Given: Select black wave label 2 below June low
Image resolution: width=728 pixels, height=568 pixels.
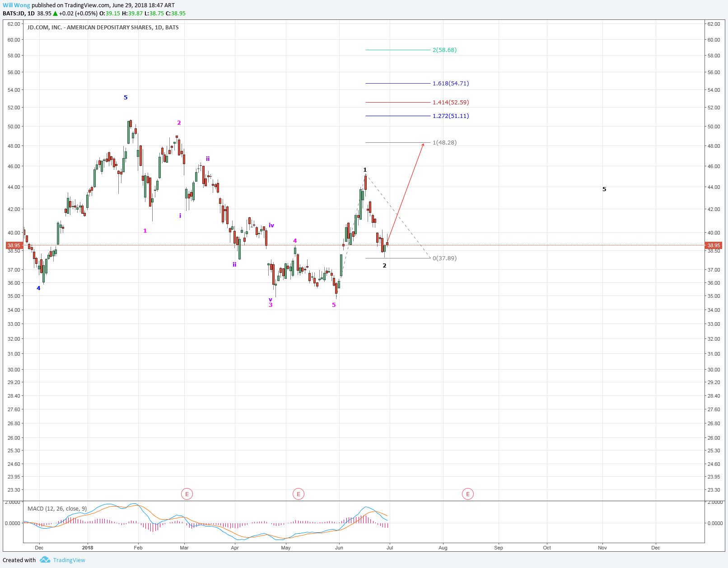Looking at the screenshot, I should click(384, 266).
